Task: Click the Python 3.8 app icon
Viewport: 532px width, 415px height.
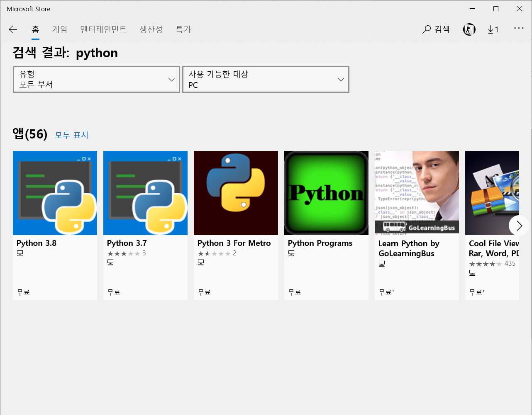Action: point(55,193)
